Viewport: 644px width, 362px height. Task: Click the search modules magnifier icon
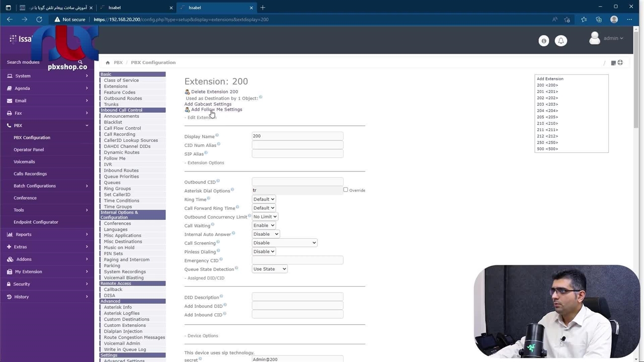click(80, 62)
